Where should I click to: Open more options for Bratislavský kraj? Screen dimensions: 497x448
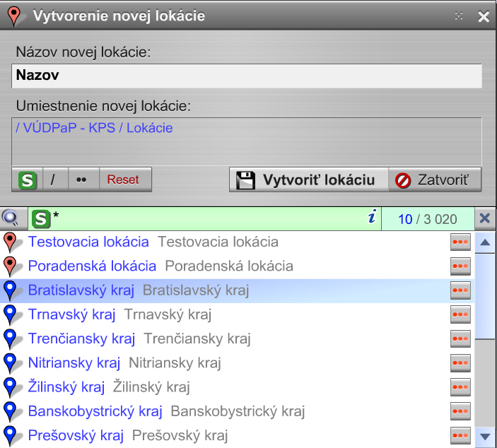pyautogui.click(x=460, y=290)
